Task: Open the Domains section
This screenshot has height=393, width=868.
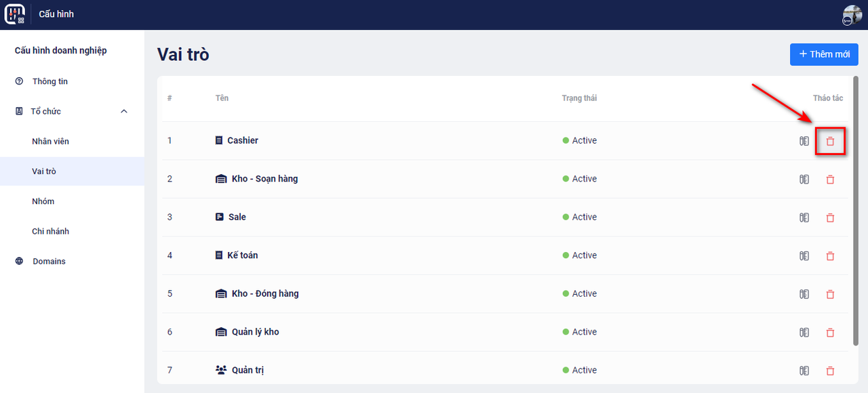Action: (x=49, y=261)
